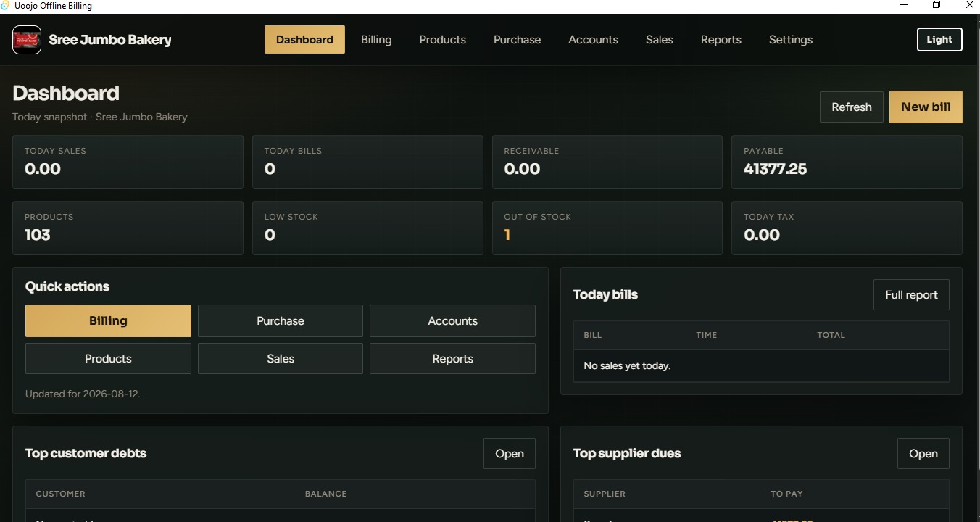Open the Top supplier dues list
The height and width of the screenshot is (522, 980).
923,453
